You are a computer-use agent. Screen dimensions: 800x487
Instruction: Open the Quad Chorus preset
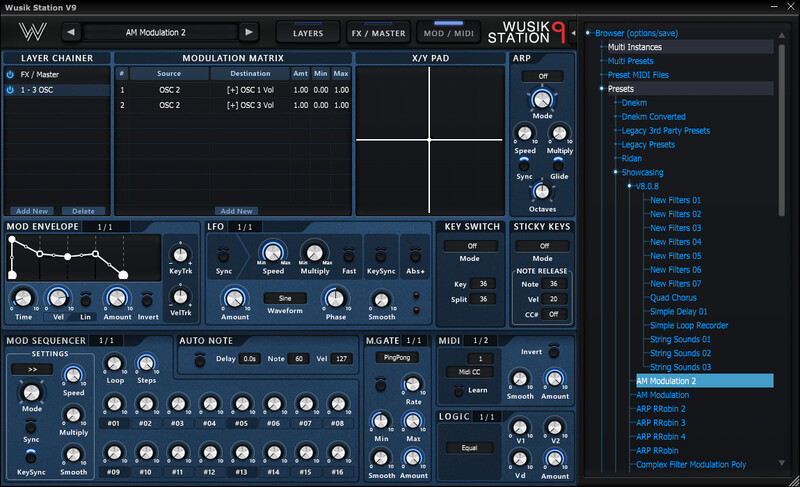[673, 297]
